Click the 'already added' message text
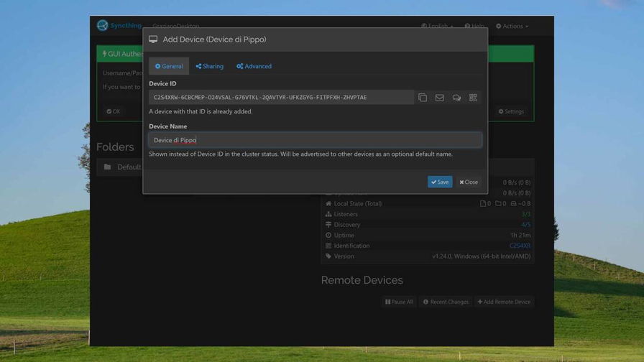The height and width of the screenshot is (362, 644). coord(201,111)
